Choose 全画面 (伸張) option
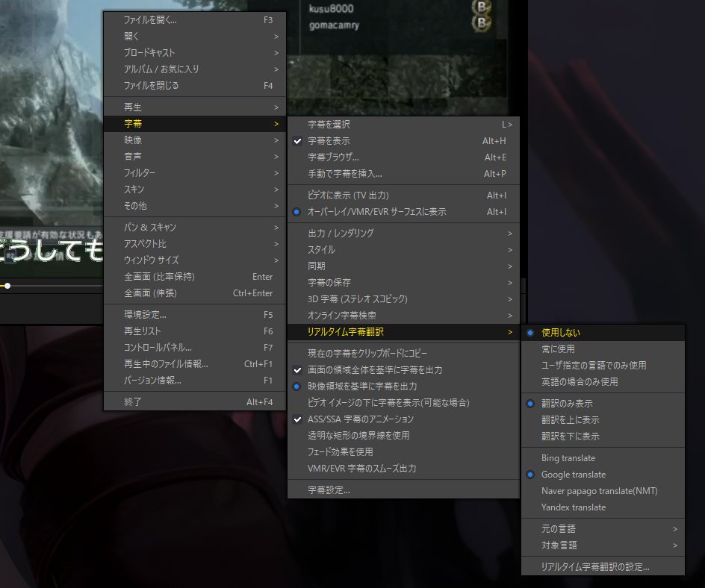The height and width of the screenshot is (588, 705). click(x=195, y=293)
